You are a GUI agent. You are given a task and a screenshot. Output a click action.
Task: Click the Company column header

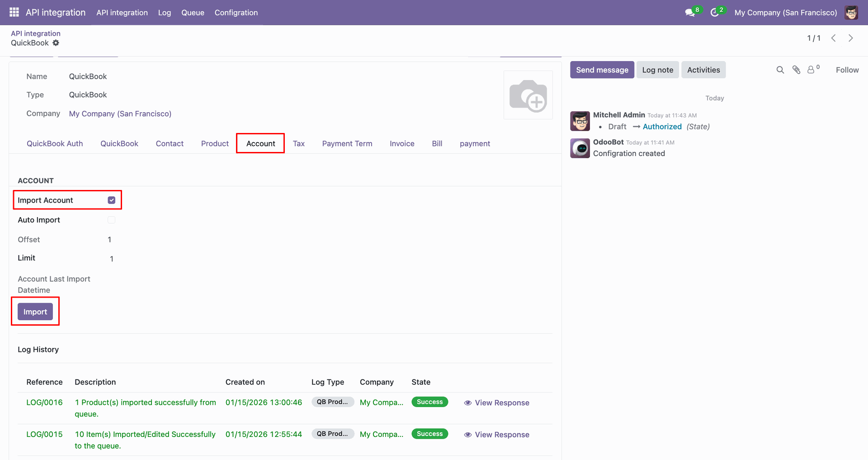(377, 382)
